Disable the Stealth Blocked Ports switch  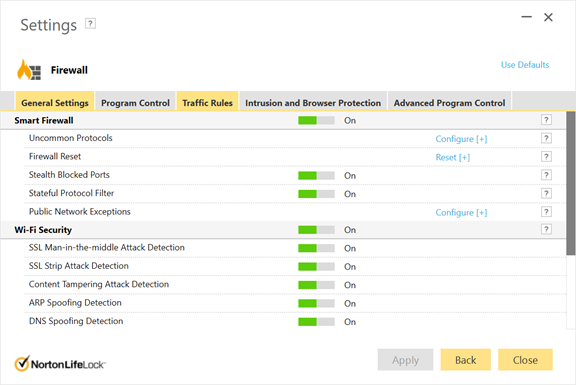point(316,176)
